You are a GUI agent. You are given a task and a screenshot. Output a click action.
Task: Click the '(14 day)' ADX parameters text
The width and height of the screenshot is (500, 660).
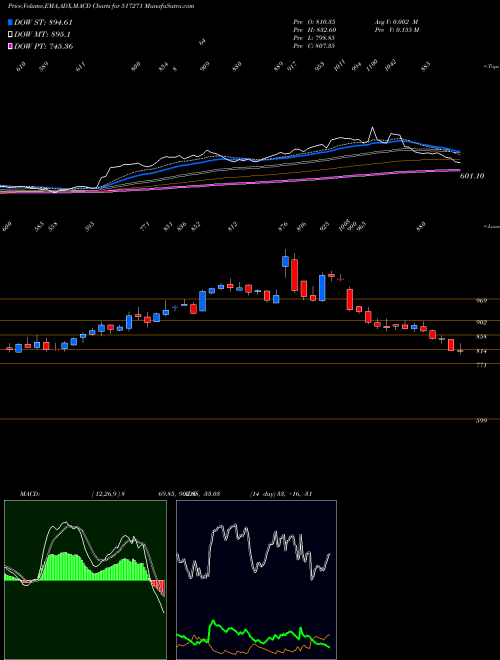(263, 494)
